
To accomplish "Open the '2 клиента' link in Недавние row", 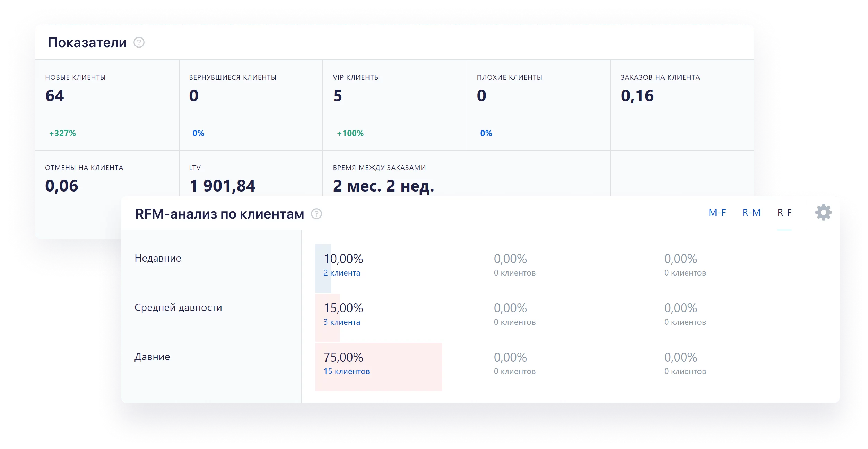I will click(342, 273).
